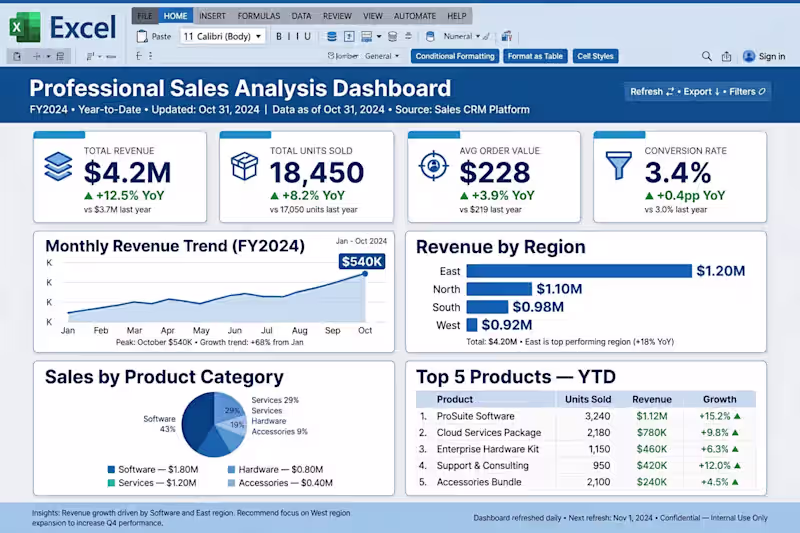This screenshot has height=533, width=800.
Task: Click the Sign in link
Action: tap(772, 56)
